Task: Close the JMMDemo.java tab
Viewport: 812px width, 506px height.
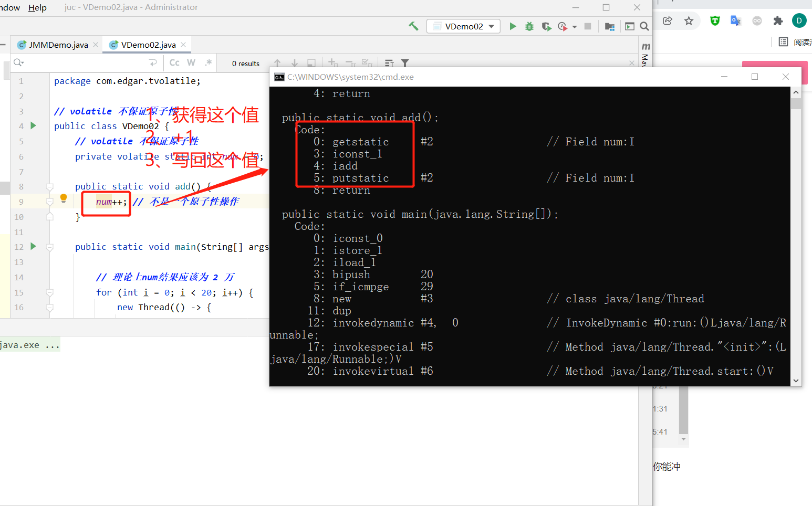Action: [x=96, y=45]
